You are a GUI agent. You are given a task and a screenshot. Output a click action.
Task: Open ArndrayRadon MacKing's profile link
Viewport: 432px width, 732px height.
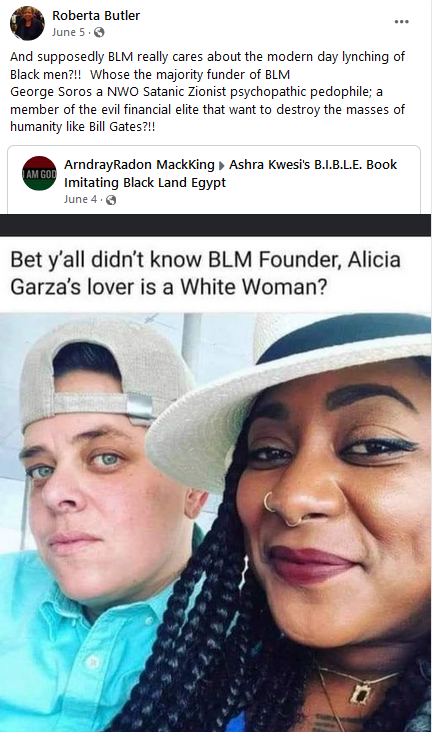click(x=139, y=165)
